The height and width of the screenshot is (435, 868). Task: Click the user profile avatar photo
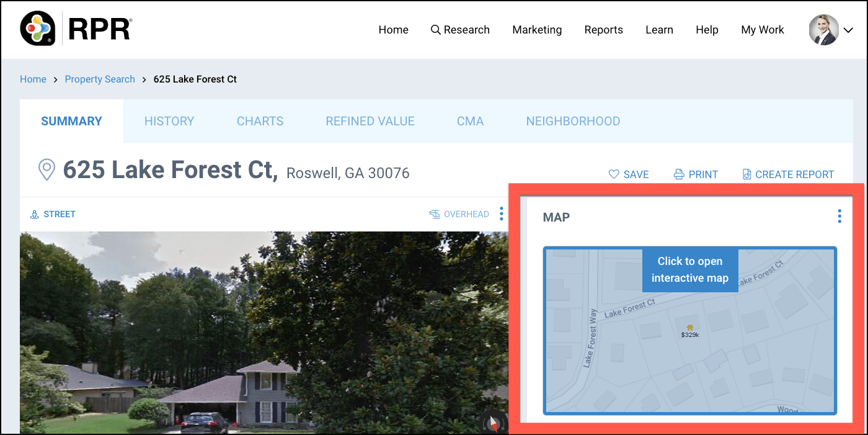[823, 30]
